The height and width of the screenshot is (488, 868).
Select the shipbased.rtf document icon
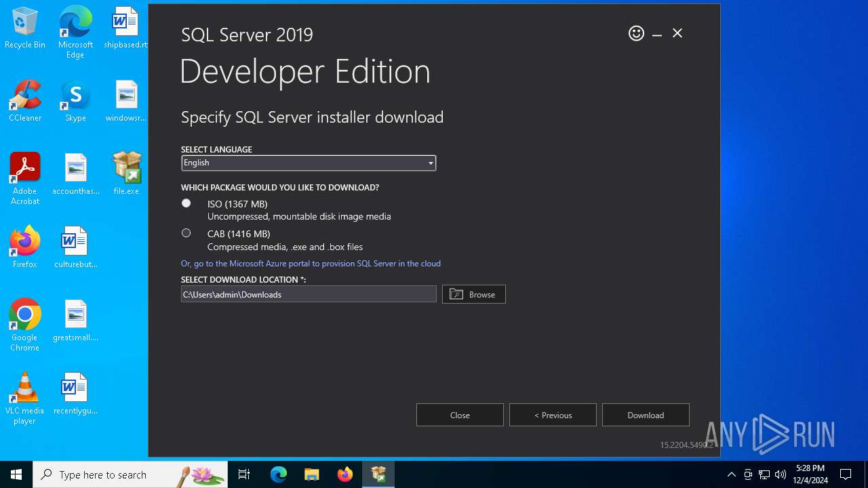click(126, 28)
